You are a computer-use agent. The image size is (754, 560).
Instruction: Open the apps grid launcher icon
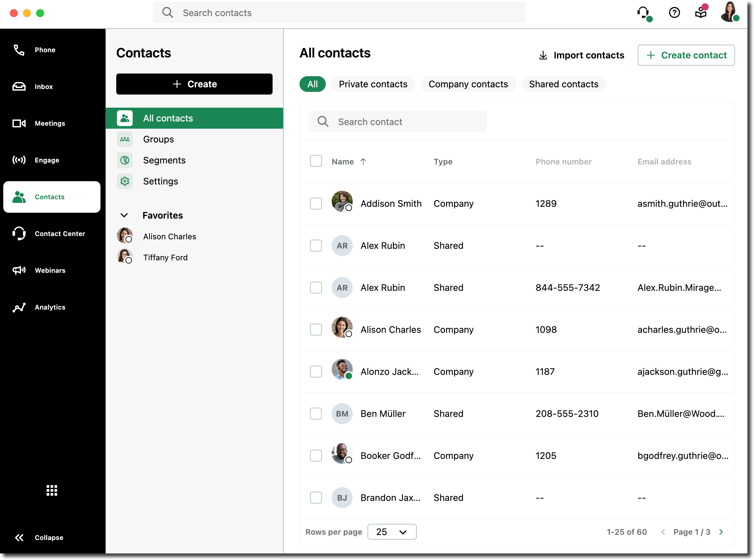(x=52, y=490)
